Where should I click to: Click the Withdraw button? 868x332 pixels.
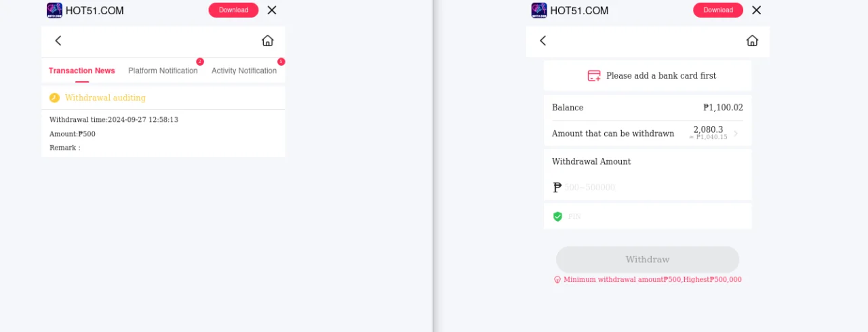[x=648, y=260]
